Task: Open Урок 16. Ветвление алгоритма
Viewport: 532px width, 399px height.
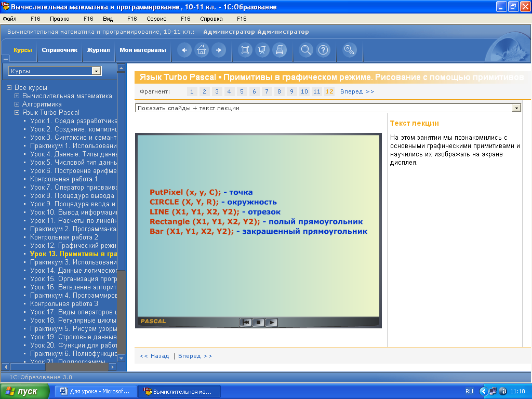Action: (74, 287)
